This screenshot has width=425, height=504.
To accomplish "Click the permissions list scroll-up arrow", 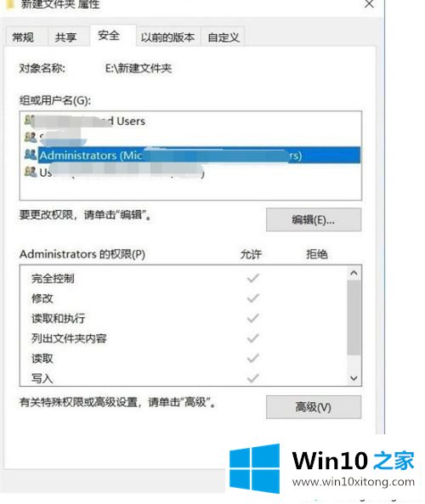I will 354,273.
